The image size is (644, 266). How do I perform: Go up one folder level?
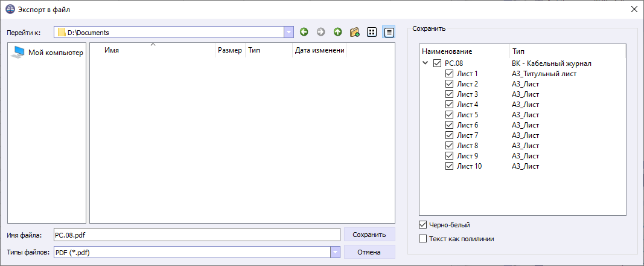point(337,32)
